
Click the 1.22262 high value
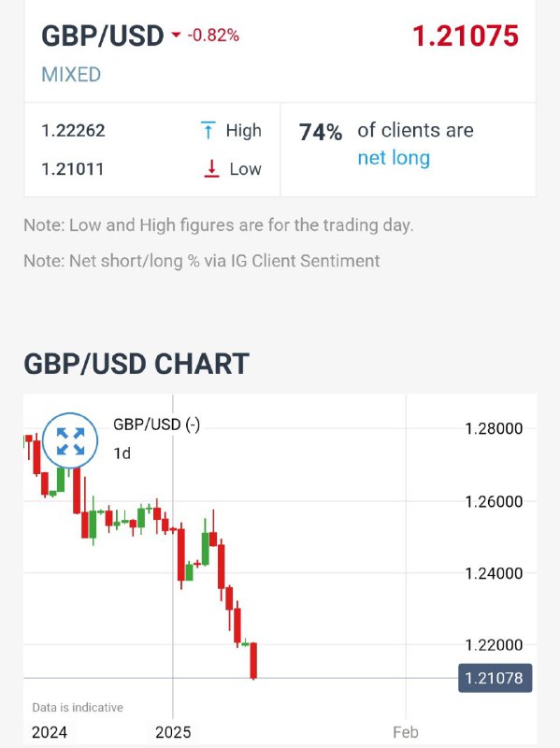point(73,130)
